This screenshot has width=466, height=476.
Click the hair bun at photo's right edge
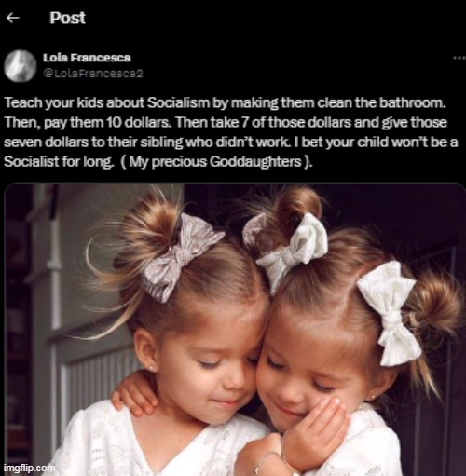click(x=436, y=306)
